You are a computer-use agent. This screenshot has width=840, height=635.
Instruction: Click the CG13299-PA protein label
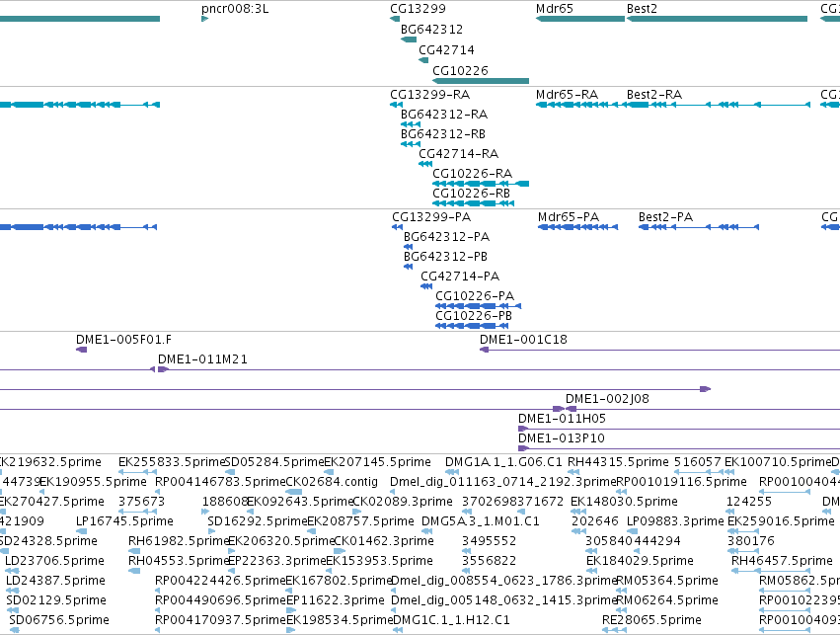pos(431,217)
